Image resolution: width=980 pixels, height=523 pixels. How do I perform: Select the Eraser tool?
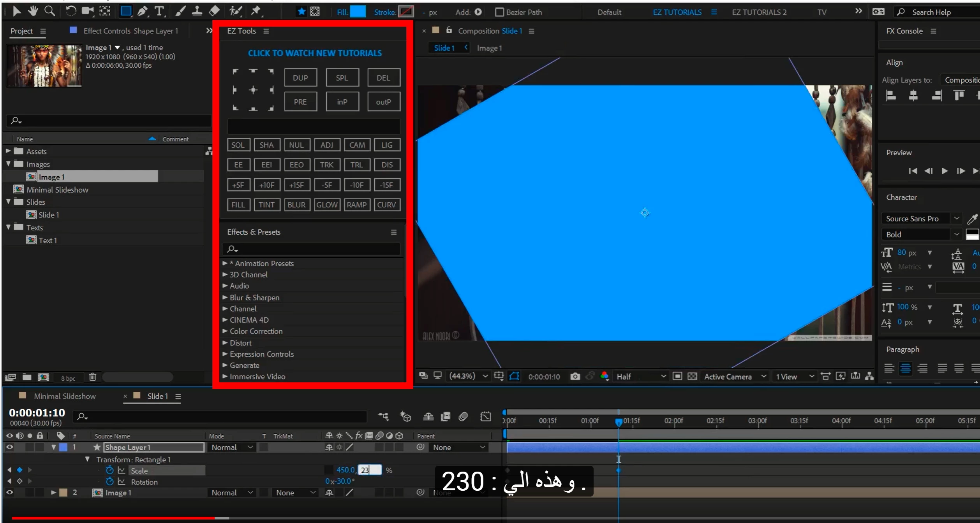[x=214, y=11]
